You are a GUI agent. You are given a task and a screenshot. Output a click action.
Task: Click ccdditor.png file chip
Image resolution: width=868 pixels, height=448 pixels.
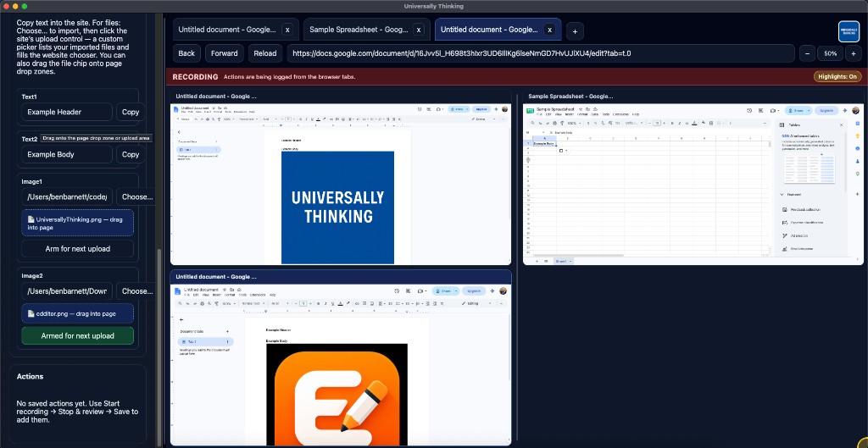coord(77,313)
